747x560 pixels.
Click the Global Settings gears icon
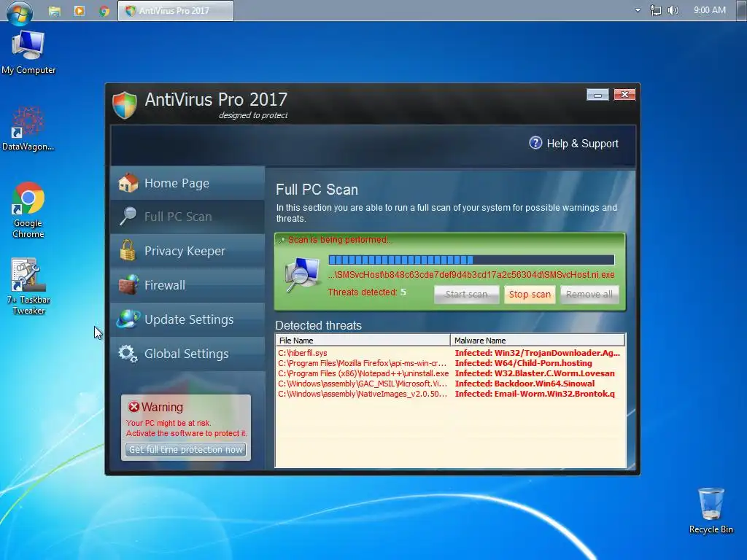[x=128, y=354]
